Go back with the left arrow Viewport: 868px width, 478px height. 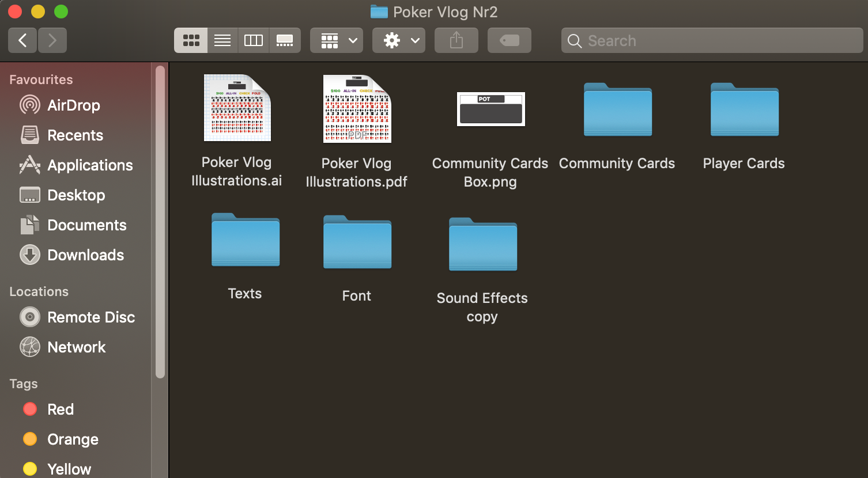point(23,40)
